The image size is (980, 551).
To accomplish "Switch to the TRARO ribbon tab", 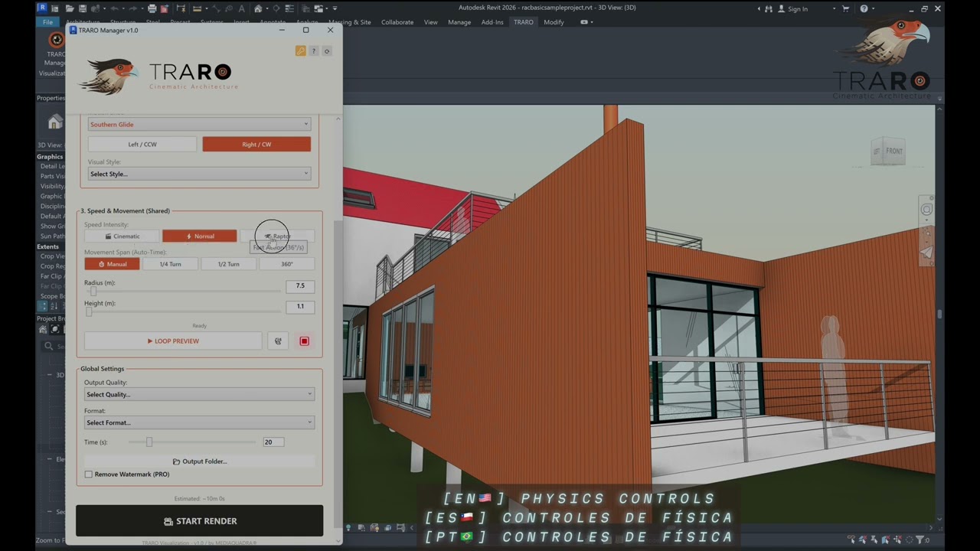I will click(524, 22).
